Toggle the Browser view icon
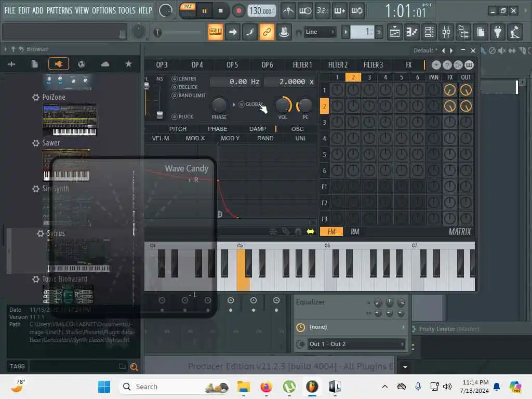532x399 pixels. (463, 32)
